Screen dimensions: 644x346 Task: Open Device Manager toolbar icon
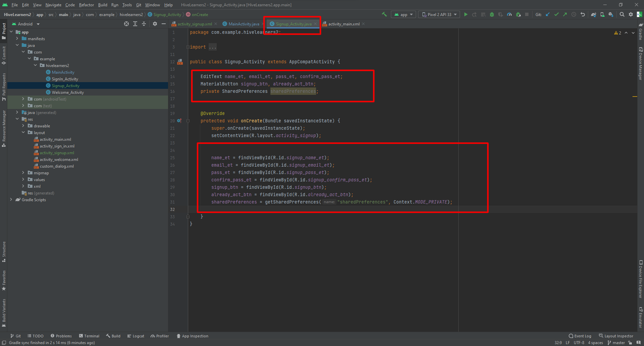pyautogui.click(x=602, y=15)
